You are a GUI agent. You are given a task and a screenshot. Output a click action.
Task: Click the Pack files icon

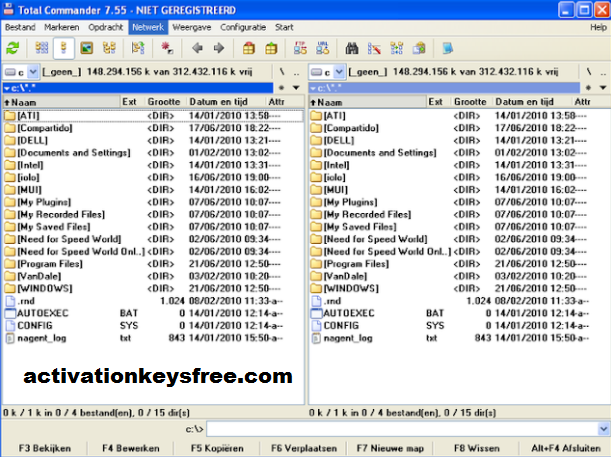[249, 48]
